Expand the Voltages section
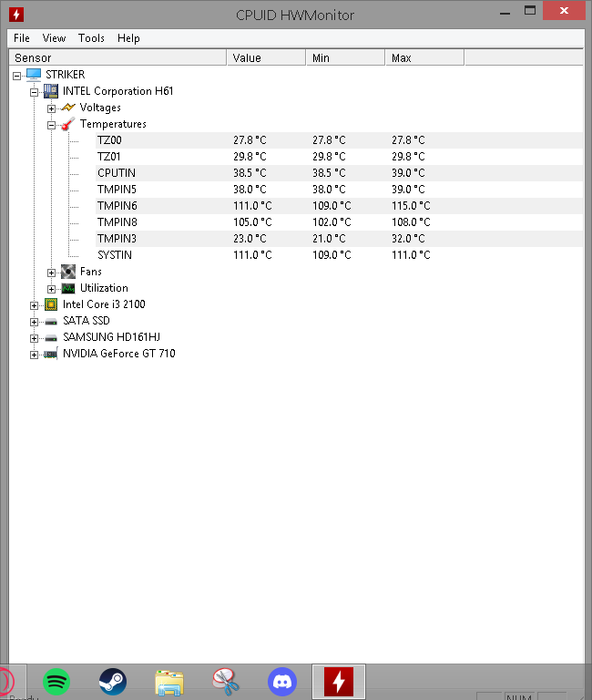This screenshot has width=592, height=700. [51, 109]
